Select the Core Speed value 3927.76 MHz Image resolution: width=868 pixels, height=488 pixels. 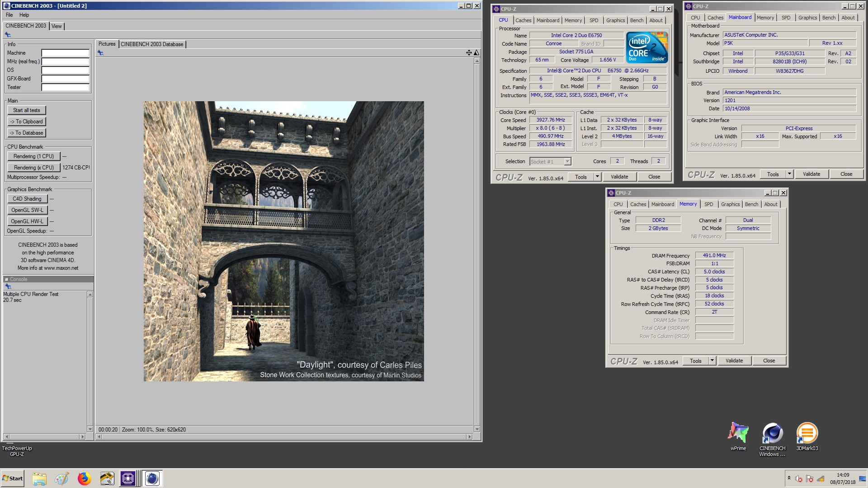550,120
